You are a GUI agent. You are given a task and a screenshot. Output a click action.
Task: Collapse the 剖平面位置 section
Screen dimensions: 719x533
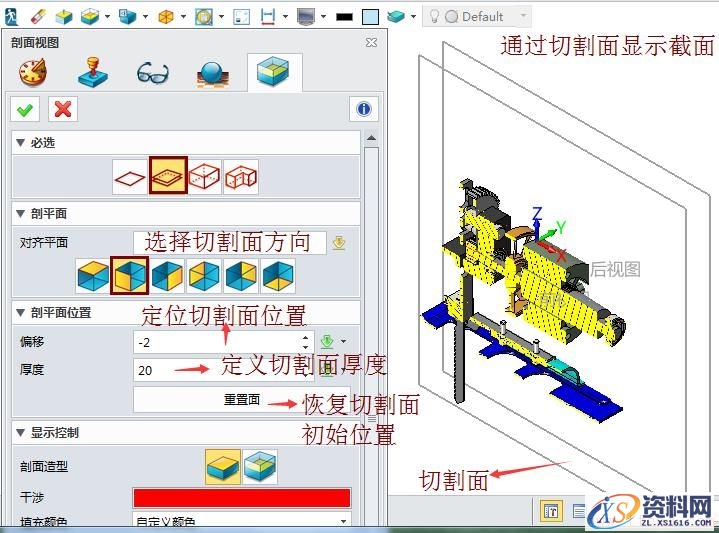tap(20, 312)
